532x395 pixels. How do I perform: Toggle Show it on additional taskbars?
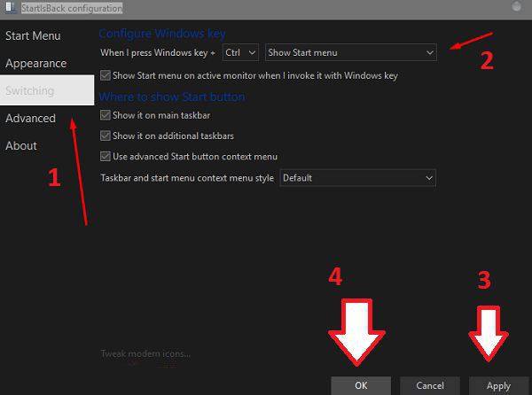[106, 136]
